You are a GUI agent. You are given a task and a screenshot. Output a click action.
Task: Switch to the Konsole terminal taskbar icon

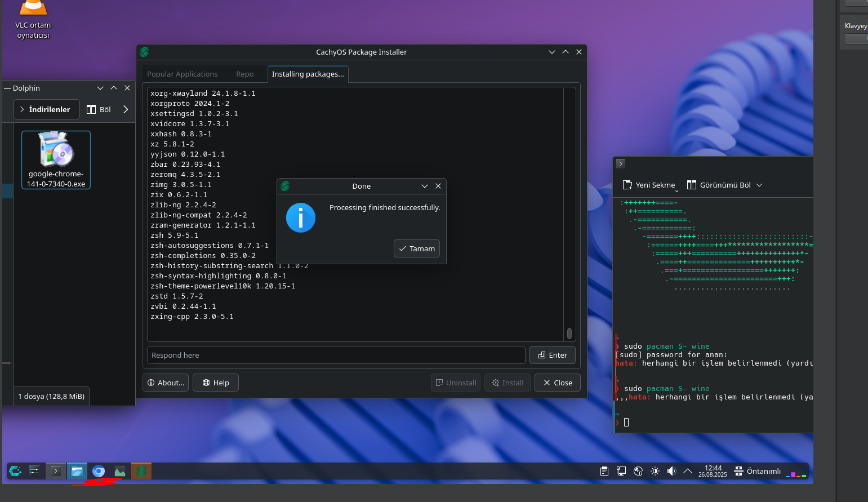56,471
